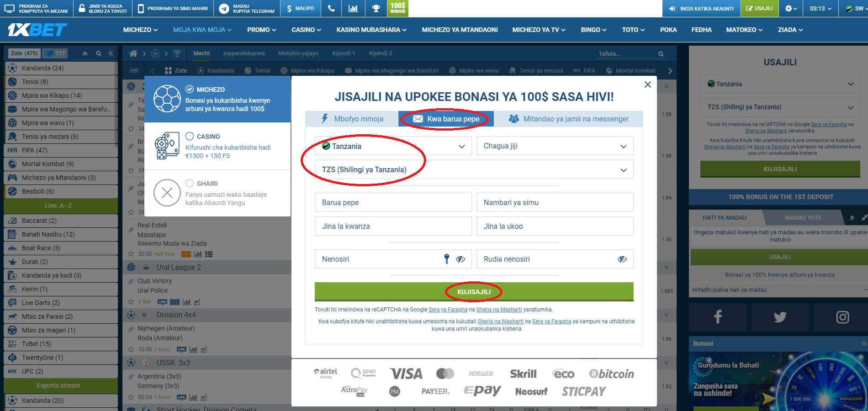Click the Facebook icon in right panel

[718, 316]
